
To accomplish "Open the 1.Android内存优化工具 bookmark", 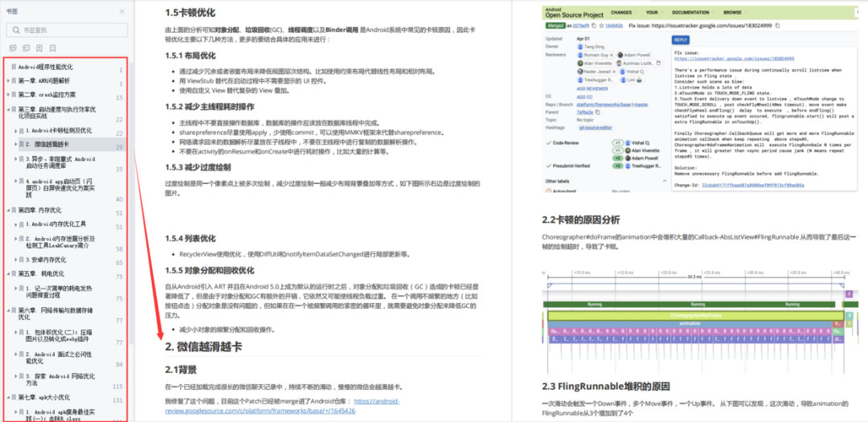I will tap(56, 224).
